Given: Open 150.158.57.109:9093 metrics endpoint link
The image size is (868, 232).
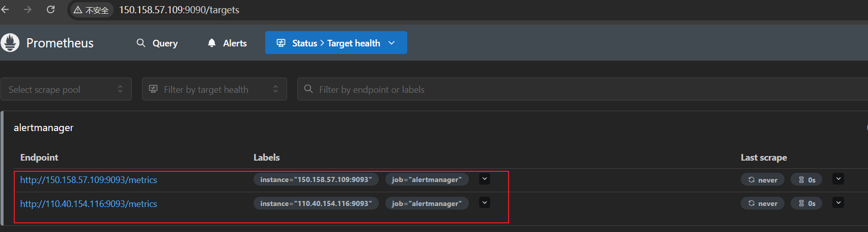Looking at the screenshot, I should (89, 180).
